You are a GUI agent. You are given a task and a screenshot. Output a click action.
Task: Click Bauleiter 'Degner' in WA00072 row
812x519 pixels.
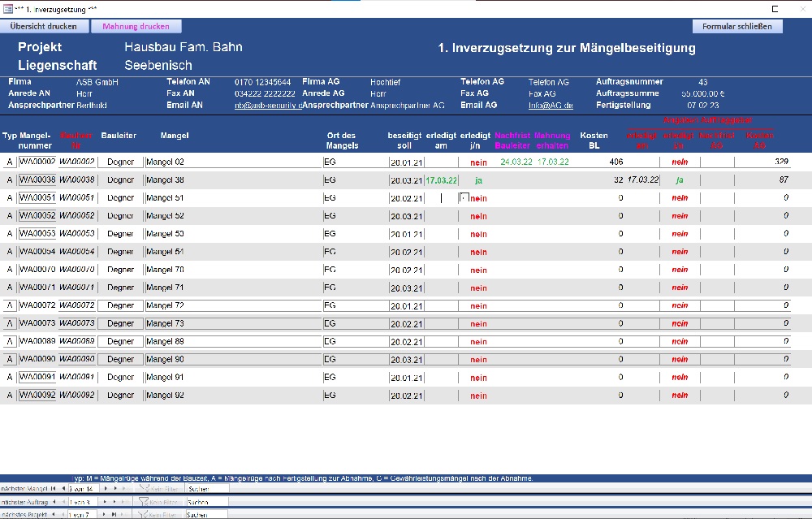(x=121, y=305)
